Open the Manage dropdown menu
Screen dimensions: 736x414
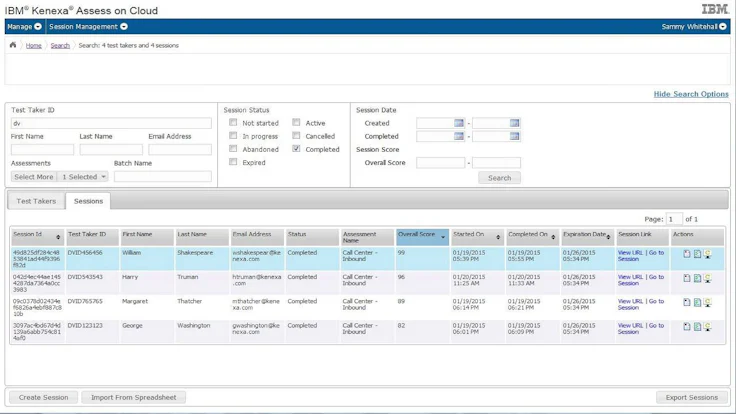pos(24,27)
